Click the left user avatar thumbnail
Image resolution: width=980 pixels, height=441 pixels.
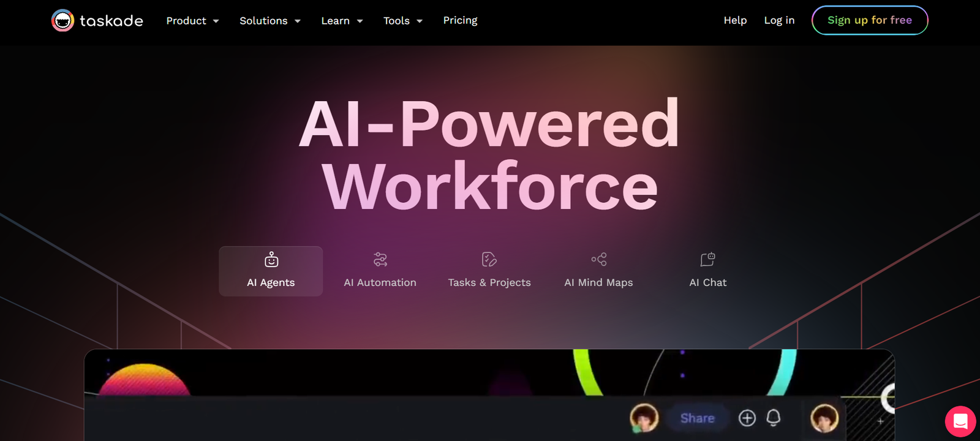coord(644,418)
